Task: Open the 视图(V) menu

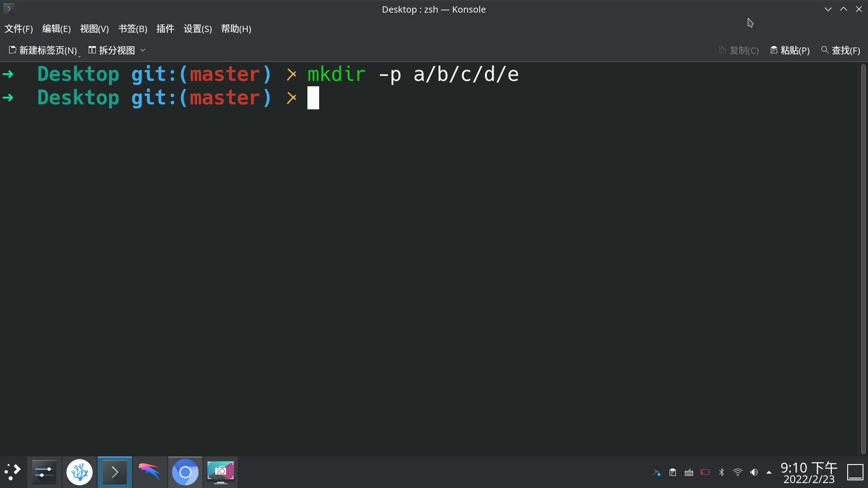Action: 94,29
